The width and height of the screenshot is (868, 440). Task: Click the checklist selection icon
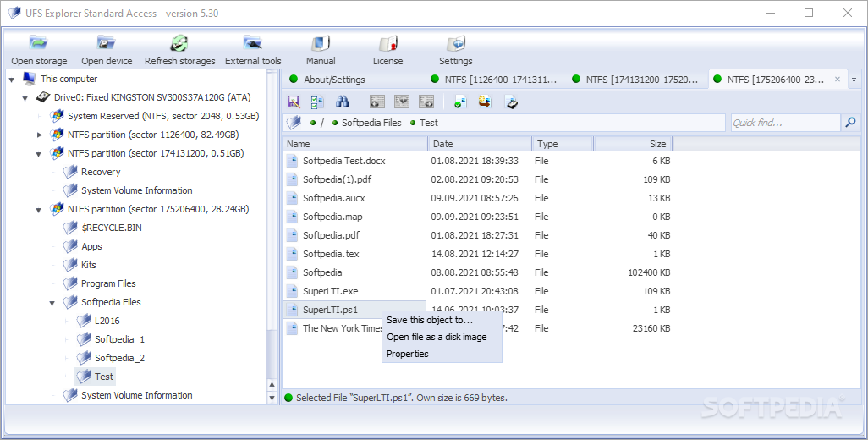coord(317,102)
